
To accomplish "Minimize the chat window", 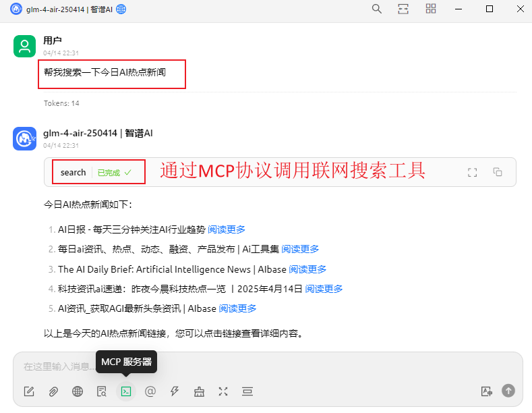I will pos(459,9).
